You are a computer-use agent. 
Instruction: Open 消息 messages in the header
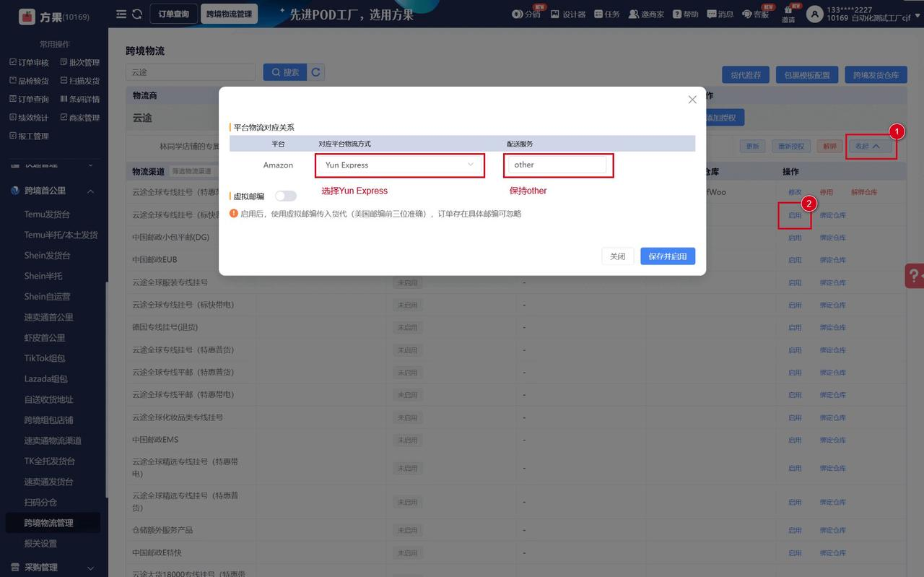coord(720,14)
